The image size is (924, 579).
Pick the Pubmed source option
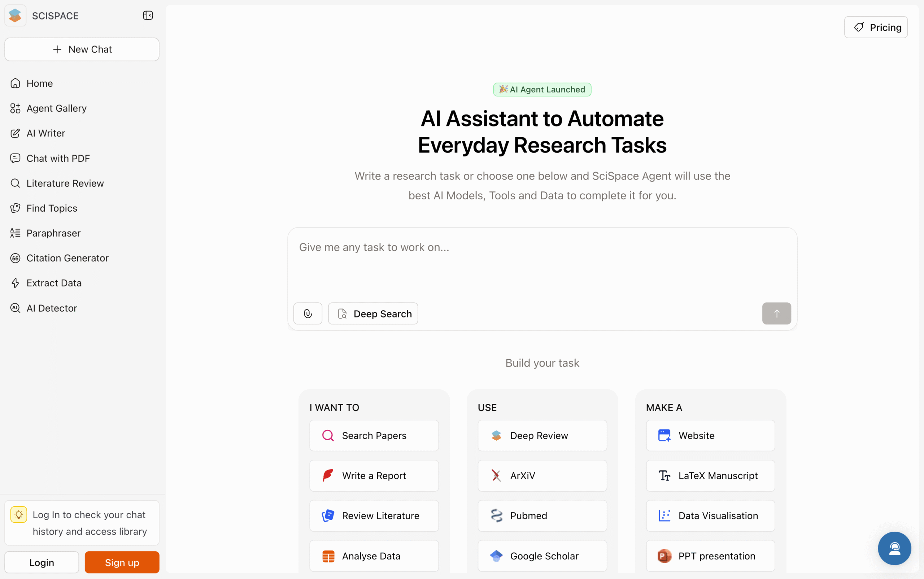point(542,515)
